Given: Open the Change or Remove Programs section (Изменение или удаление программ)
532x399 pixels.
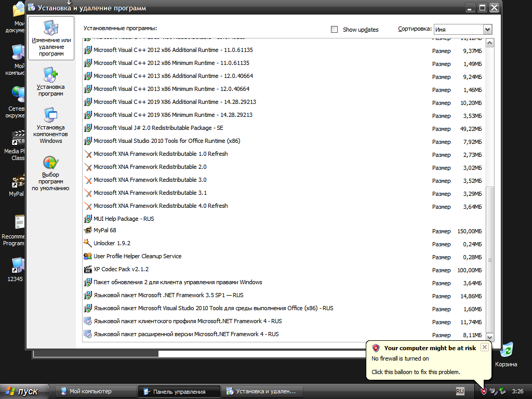Looking at the screenshot, I should pos(51,38).
